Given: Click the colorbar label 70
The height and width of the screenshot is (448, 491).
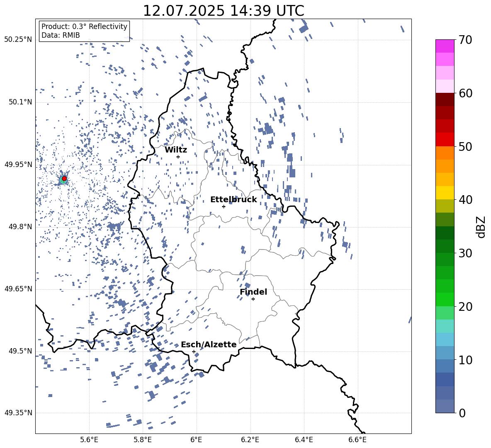Looking at the screenshot, I should [465, 40].
